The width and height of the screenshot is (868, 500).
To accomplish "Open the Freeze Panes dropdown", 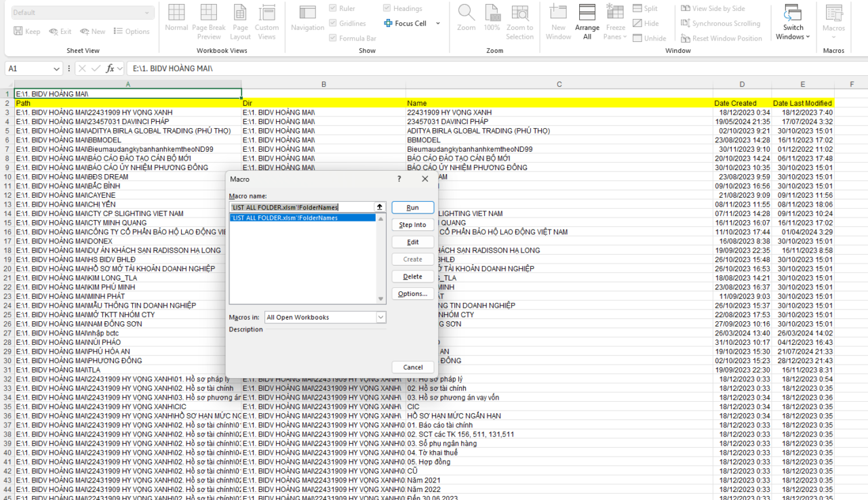I will pyautogui.click(x=616, y=22).
